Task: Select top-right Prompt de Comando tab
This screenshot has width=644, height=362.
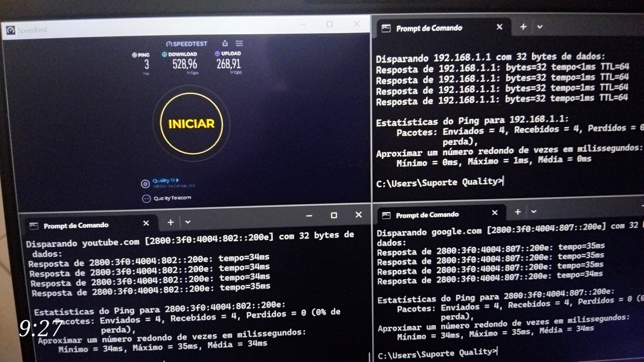Action: click(429, 28)
